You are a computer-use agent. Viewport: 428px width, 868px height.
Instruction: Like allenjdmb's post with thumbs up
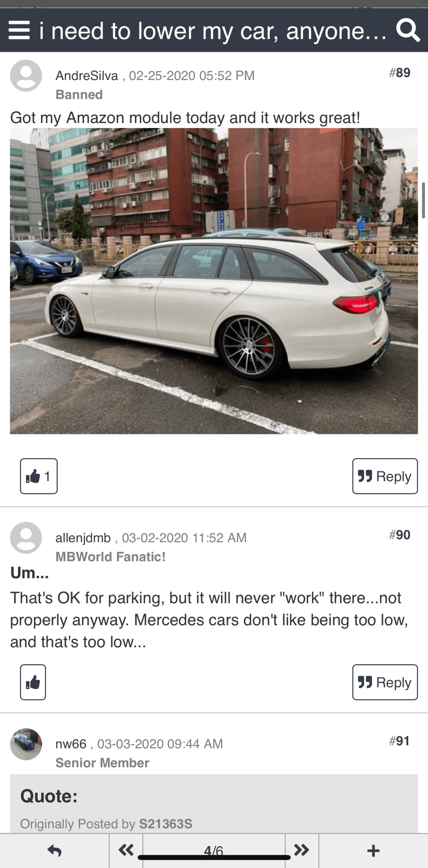33,682
